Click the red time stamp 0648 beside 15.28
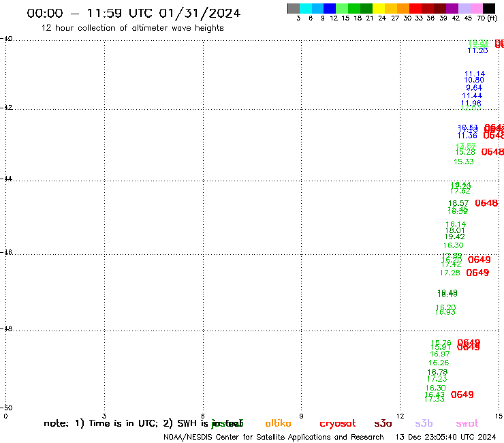504x443 pixels. [492, 152]
